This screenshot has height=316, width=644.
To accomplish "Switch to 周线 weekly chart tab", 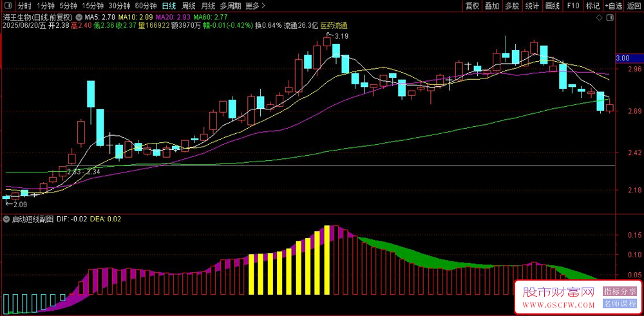I will (x=189, y=6).
